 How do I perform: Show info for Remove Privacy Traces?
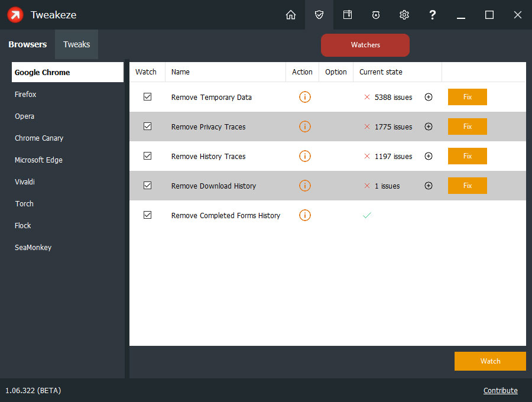coord(305,126)
